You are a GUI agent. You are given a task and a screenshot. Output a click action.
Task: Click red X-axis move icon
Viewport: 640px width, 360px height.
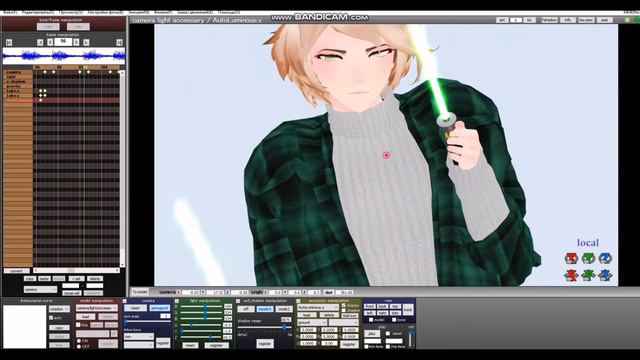pos(571,276)
